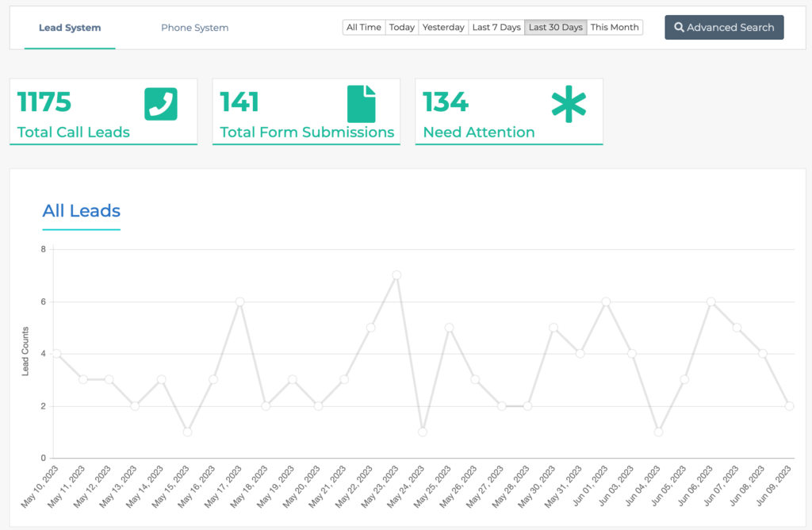Click the phone handset icon on Total Call Leads
The width and height of the screenshot is (812, 530).
161,104
